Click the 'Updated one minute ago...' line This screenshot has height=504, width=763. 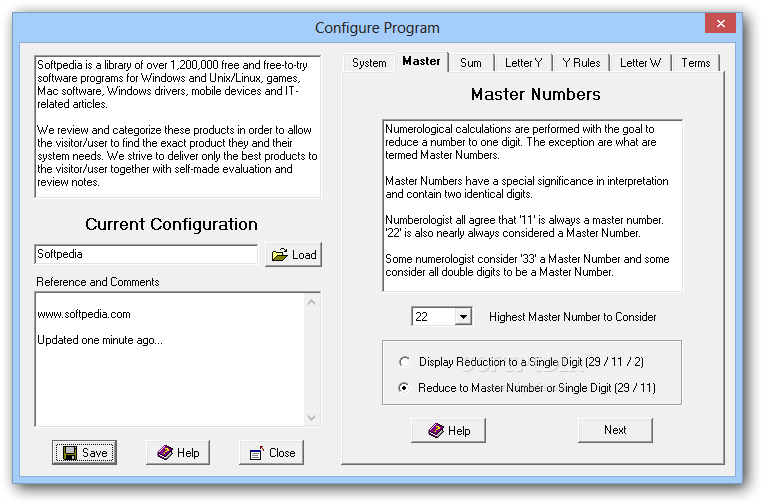(100, 340)
